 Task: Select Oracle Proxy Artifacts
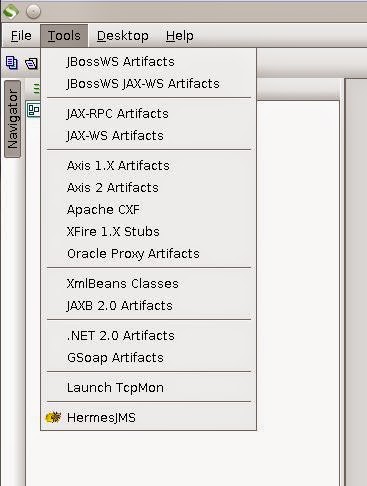click(148, 254)
